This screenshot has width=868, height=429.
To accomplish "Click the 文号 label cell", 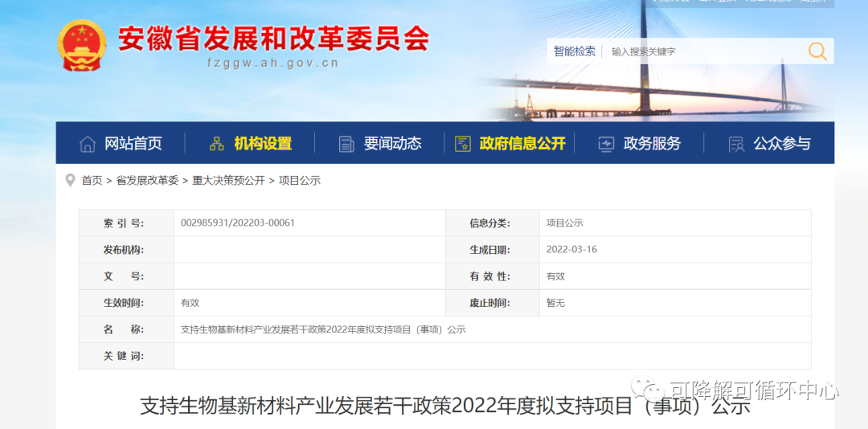I will pos(126,276).
